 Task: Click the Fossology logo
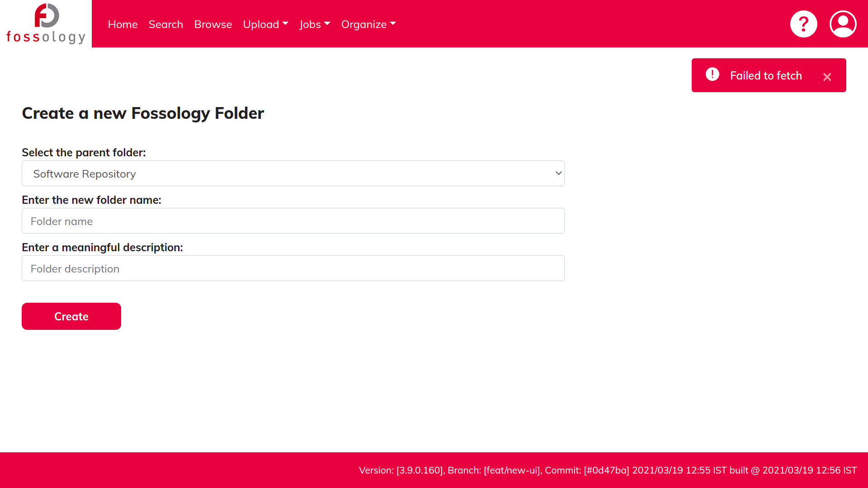[x=46, y=23]
